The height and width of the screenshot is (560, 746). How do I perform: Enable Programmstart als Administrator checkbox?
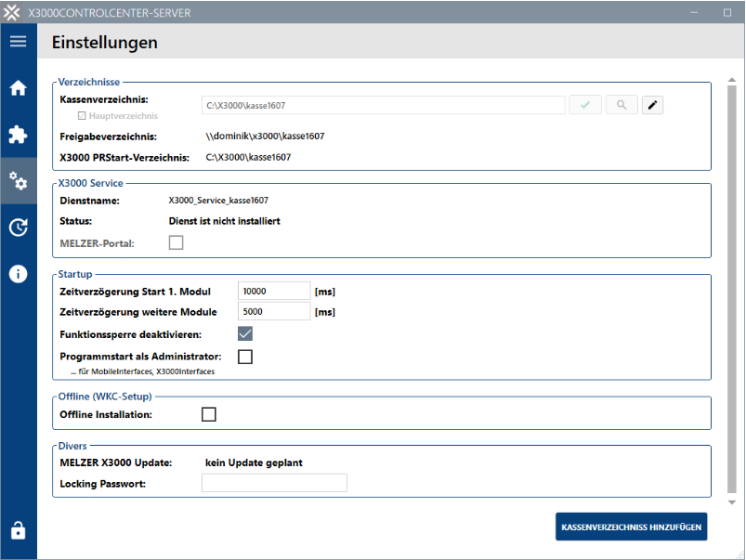pyautogui.click(x=245, y=357)
